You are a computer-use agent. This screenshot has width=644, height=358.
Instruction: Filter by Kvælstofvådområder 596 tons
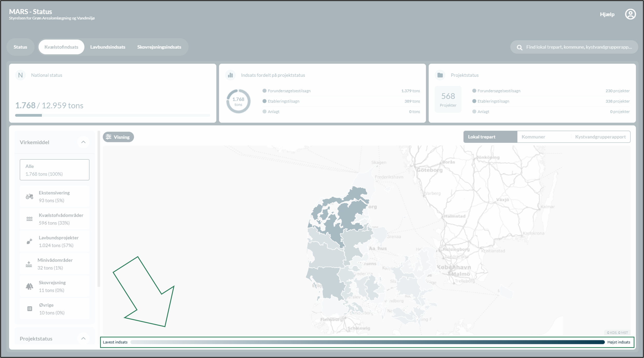click(x=54, y=219)
